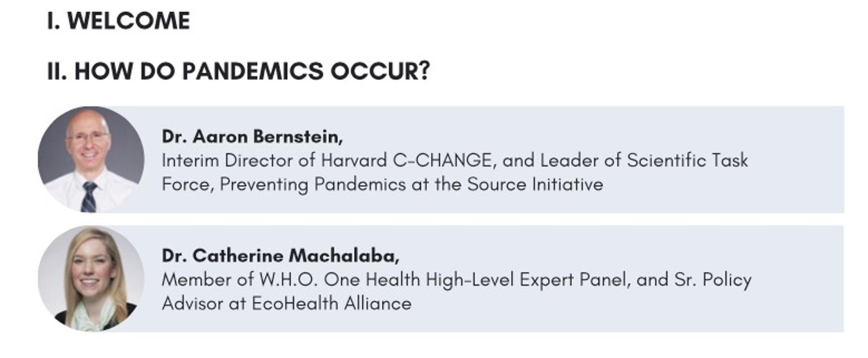Click the word "Advisor" in Machalaba's description
Viewport: 868px width, 358px height.
pos(193,303)
